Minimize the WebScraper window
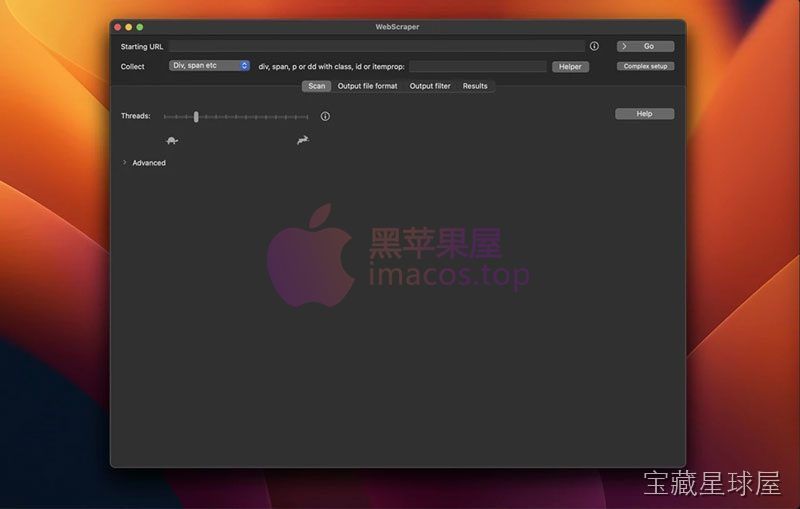The height and width of the screenshot is (509, 800). [x=129, y=27]
